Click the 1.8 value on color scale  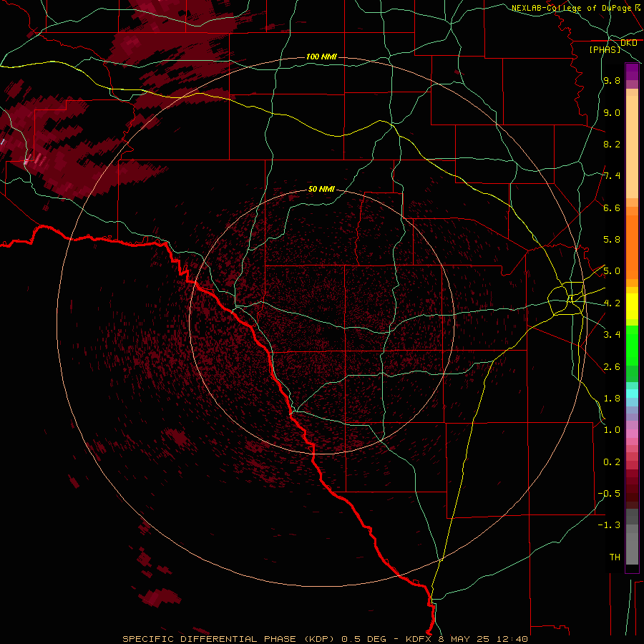tap(612, 399)
